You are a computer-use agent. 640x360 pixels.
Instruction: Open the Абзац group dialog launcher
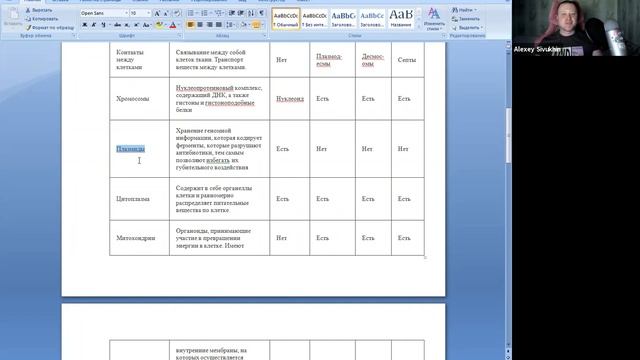pos(264,36)
